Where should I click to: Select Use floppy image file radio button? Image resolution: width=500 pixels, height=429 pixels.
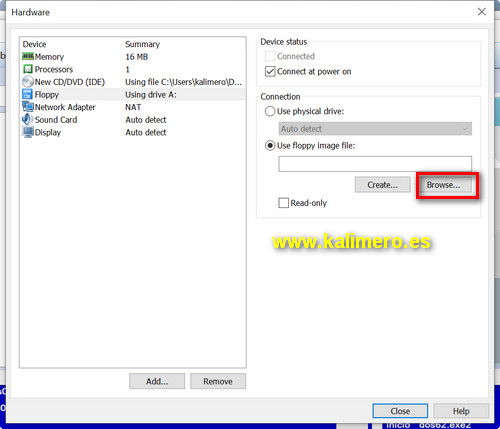click(270, 146)
